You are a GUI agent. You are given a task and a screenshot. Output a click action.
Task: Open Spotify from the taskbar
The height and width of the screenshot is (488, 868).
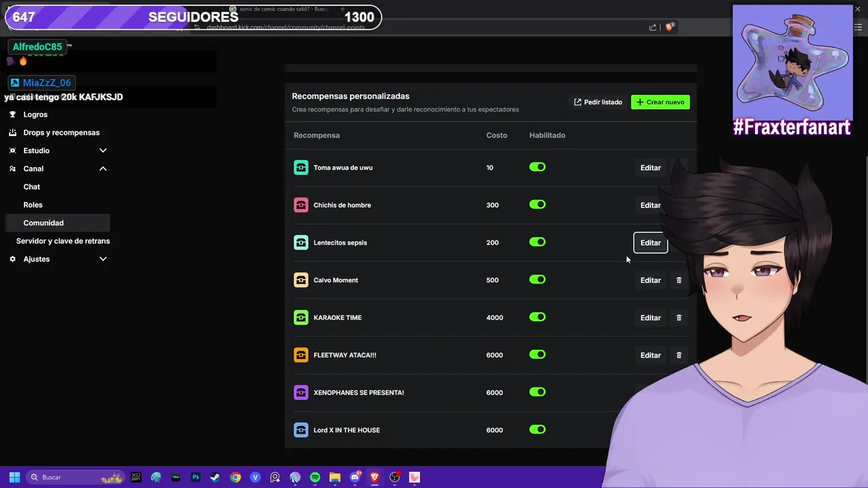(x=315, y=477)
